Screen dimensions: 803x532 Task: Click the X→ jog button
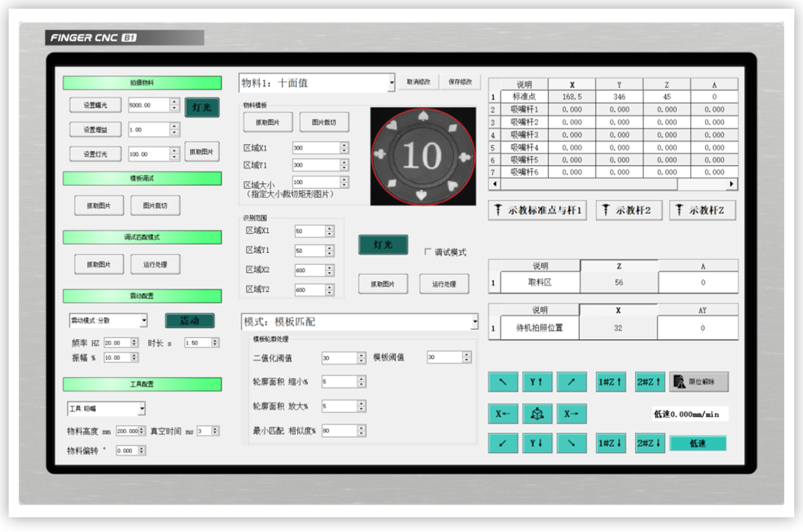(571, 414)
